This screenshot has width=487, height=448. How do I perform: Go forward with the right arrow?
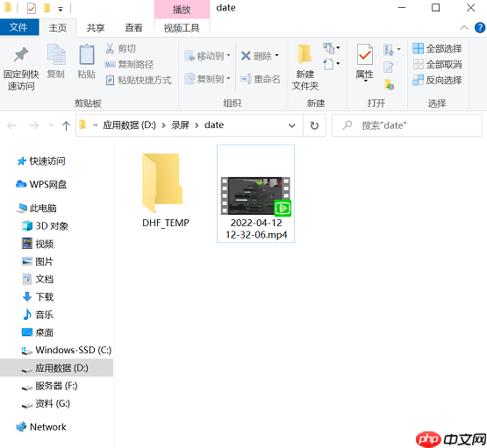coord(34,125)
